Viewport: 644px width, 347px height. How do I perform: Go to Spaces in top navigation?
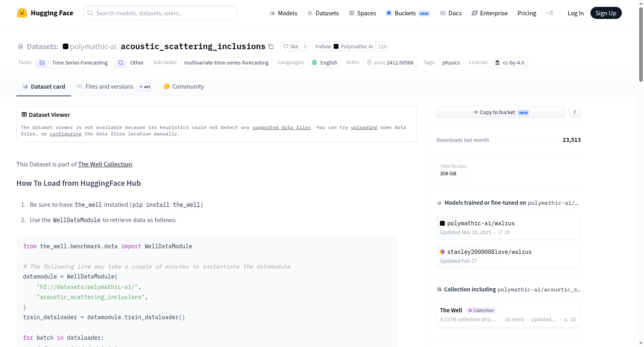pos(363,13)
